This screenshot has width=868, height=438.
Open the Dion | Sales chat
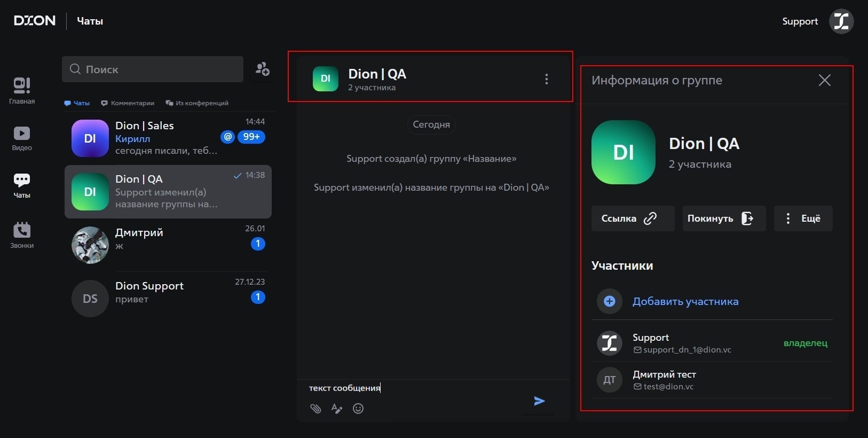click(x=168, y=138)
